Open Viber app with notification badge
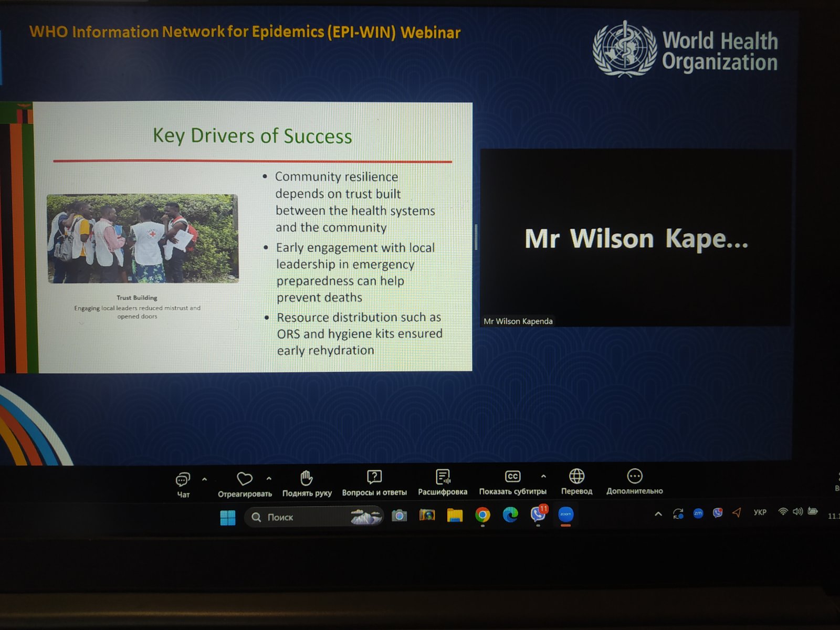840x630 pixels. 538,514
